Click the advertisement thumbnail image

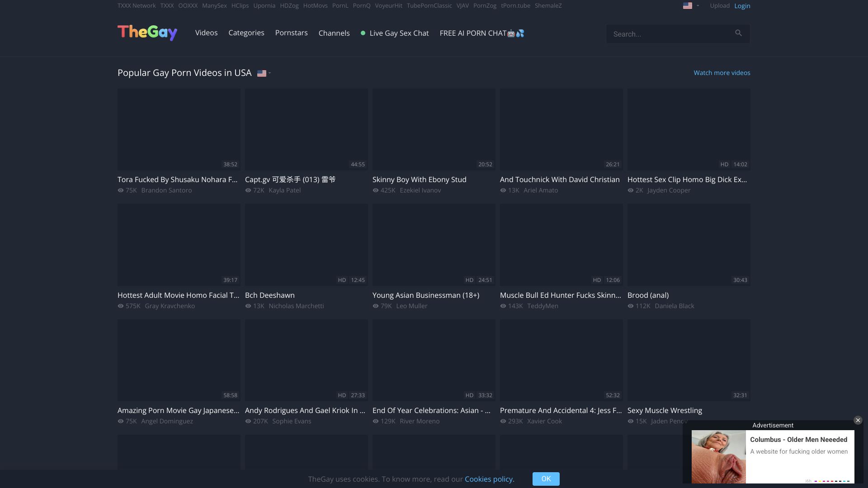pyautogui.click(x=718, y=456)
